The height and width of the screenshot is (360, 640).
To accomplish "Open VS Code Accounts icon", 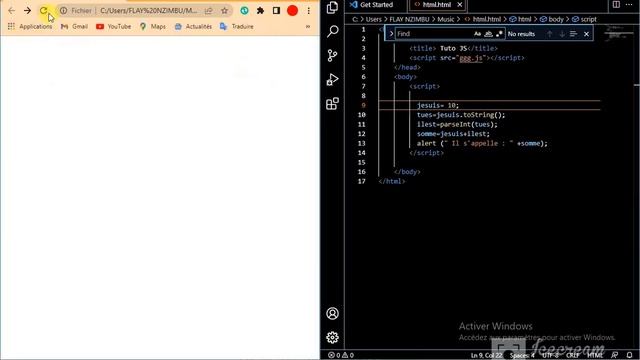I will pyautogui.click(x=332, y=313).
